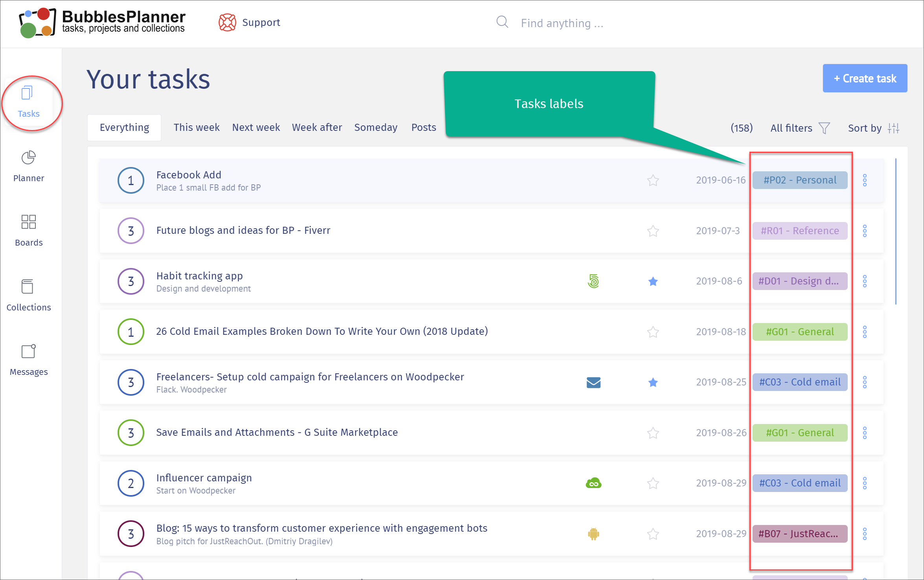Click the #R01 - Reference label
This screenshot has height=580, width=924.
(x=800, y=231)
